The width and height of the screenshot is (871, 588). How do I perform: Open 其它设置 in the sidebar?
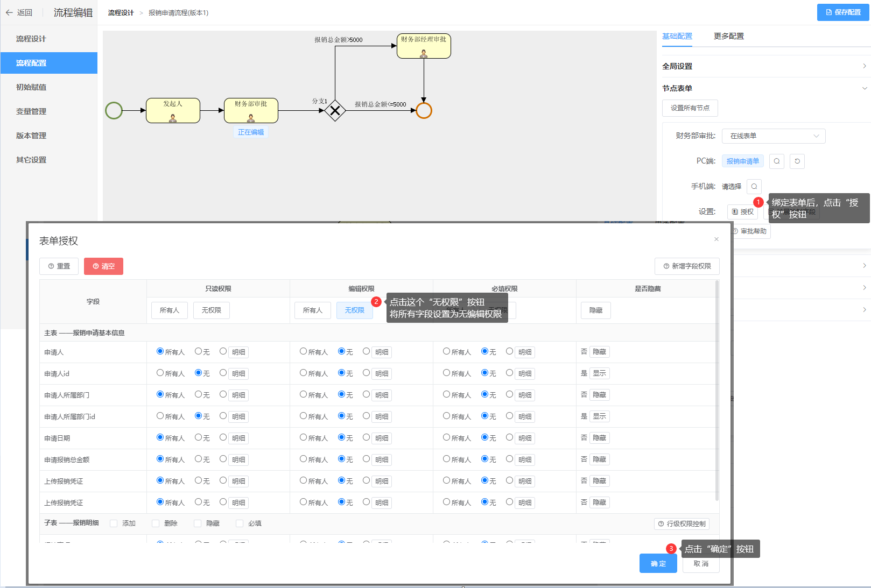tap(49, 160)
